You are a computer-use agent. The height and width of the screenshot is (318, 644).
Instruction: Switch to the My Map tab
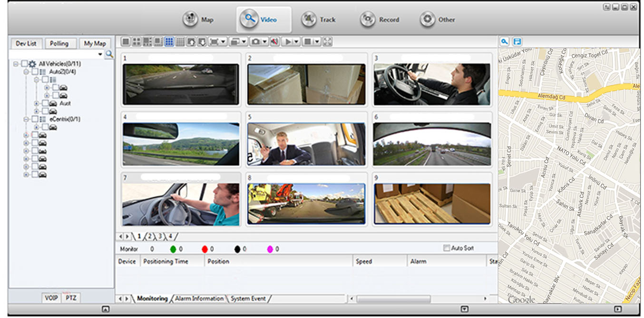pyautogui.click(x=95, y=43)
